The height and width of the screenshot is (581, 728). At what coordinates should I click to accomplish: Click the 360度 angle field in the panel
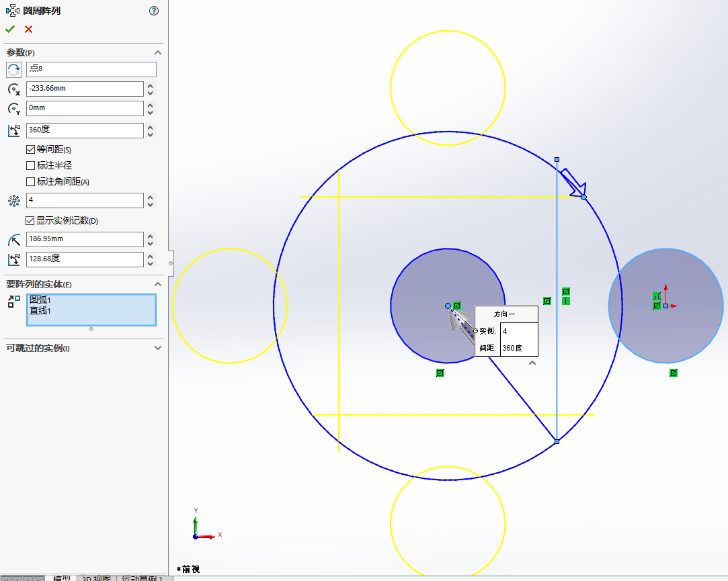point(85,130)
